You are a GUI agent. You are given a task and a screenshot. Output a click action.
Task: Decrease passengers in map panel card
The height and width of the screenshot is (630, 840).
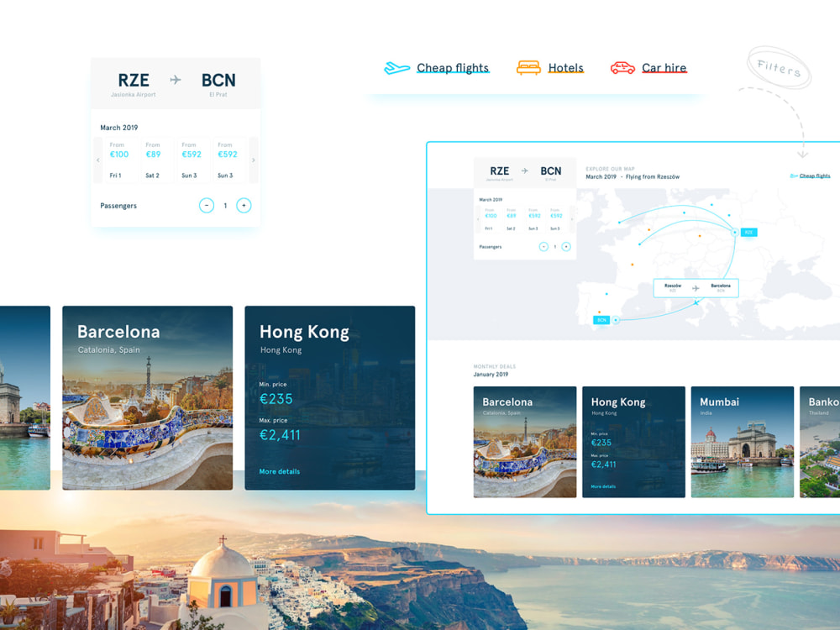pyautogui.click(x=543, y=246)
